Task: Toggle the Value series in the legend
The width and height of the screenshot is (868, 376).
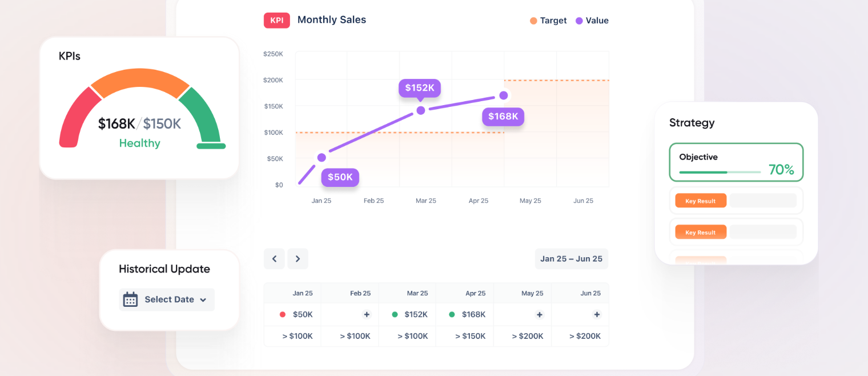Action: click(x=592, y=21)
